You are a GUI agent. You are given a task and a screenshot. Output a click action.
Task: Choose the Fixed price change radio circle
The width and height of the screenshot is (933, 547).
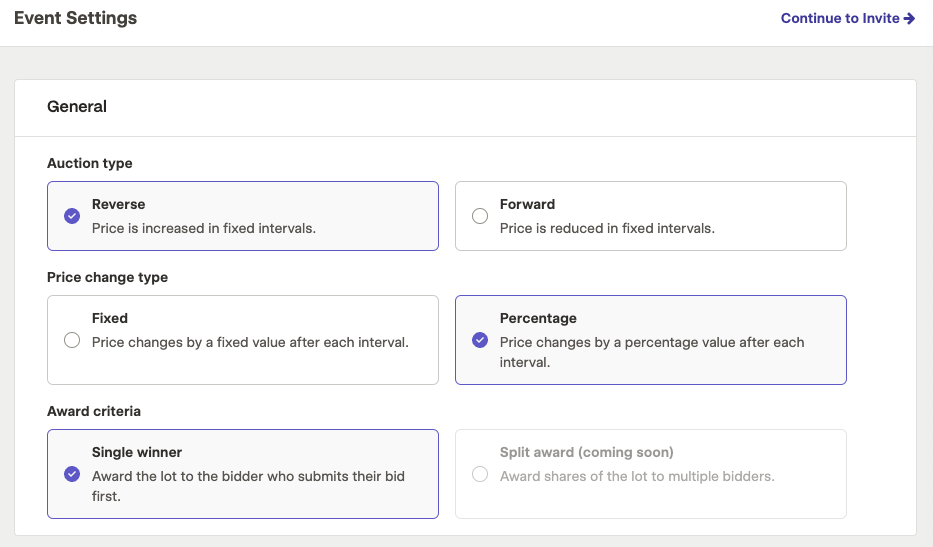click(x=72, y=340)
